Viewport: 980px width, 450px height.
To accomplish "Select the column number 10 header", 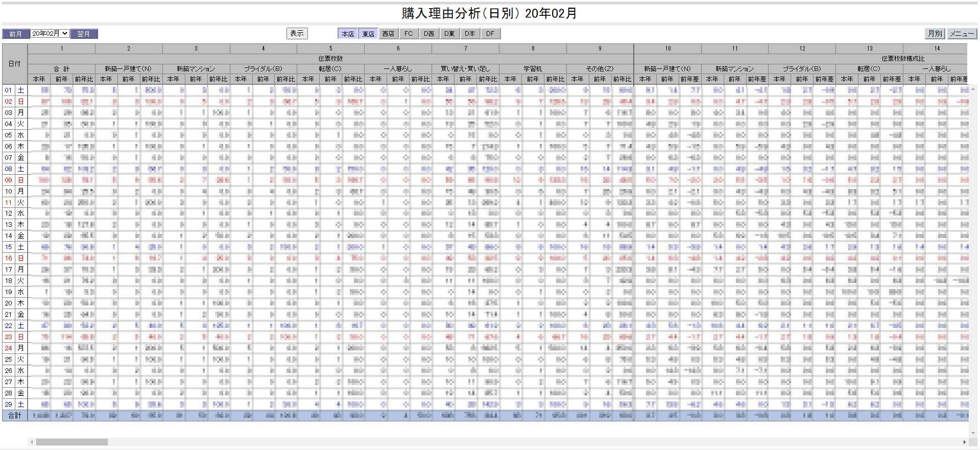I will click(667, 49).
